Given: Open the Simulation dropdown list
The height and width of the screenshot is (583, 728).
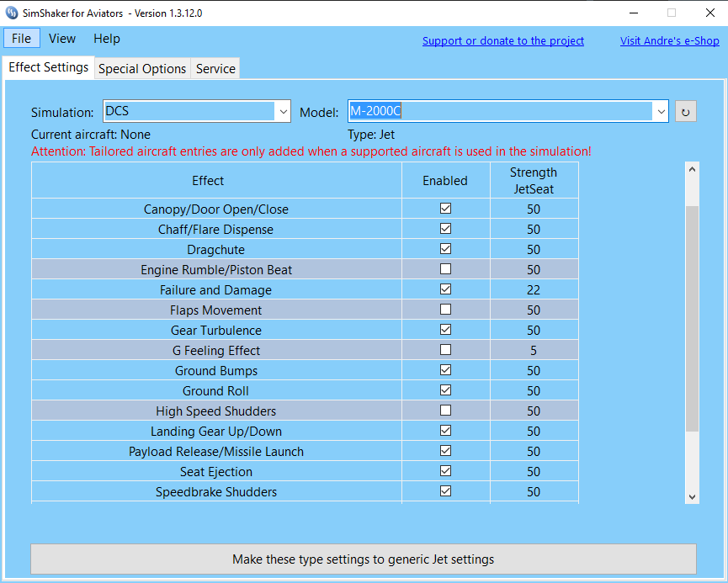Looking at the screenshot, I should coord(283,111).
